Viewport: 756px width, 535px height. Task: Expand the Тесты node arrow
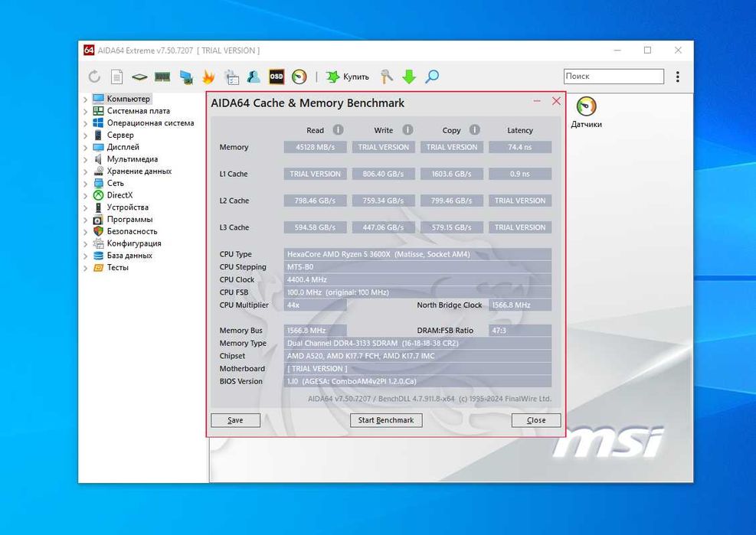tap(85, 268)
